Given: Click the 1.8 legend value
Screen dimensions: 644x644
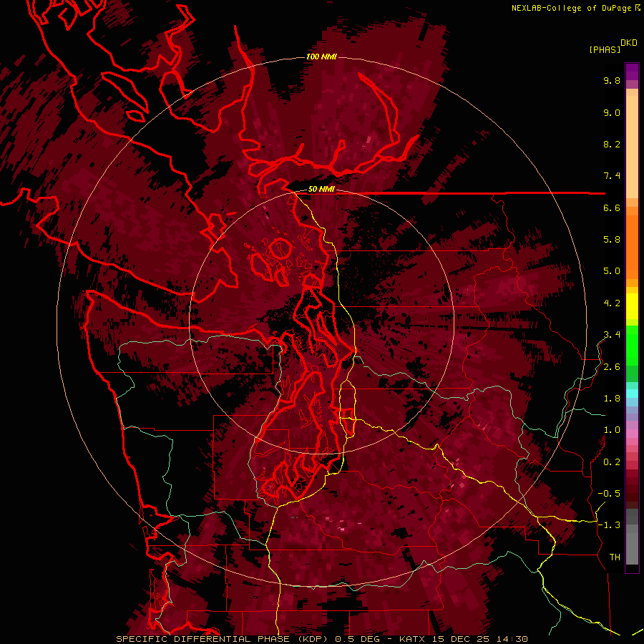Looking at the screenshot, I should [612, 399].
